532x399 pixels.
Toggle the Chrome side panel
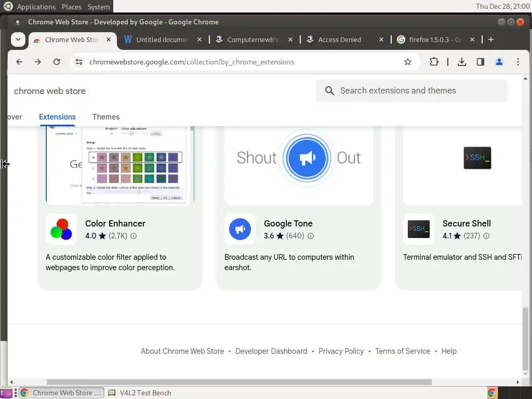pyautogui.click(x=480, y=62)
